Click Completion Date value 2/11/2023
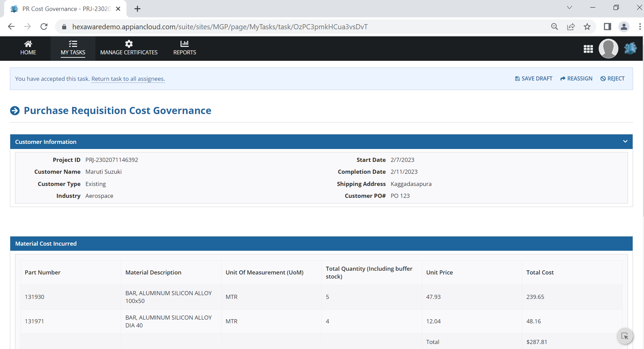644x349 pixels. (404, 172)
